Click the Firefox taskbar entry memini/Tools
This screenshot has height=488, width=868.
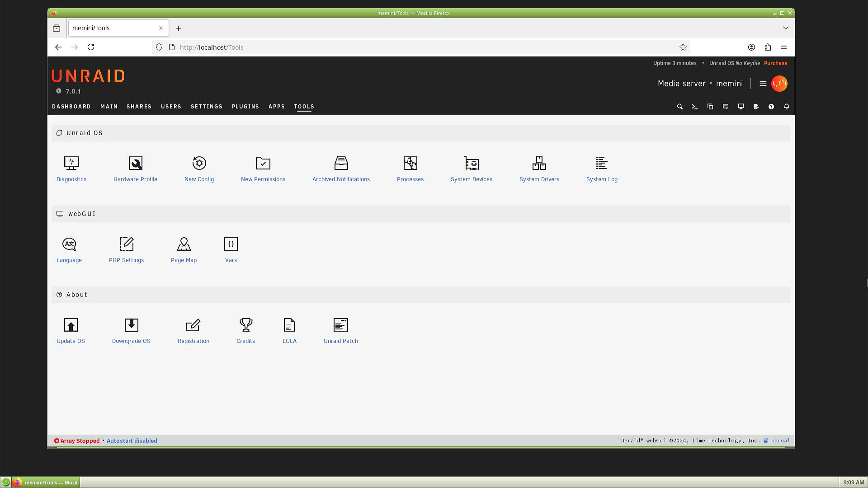(46, 482)
